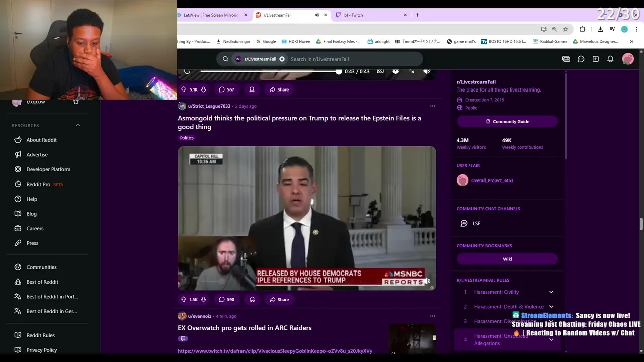Open overflow menu on evennoiz post
The height and width of the screenshot is (362, 644).
click(432, 316)
